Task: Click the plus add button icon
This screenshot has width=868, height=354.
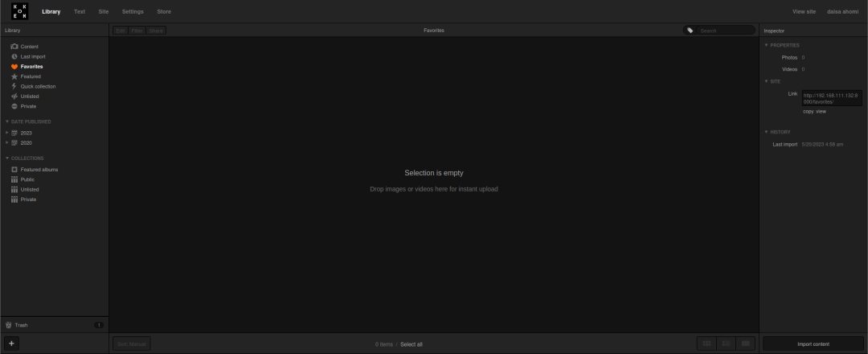Action: click(11, 344)
